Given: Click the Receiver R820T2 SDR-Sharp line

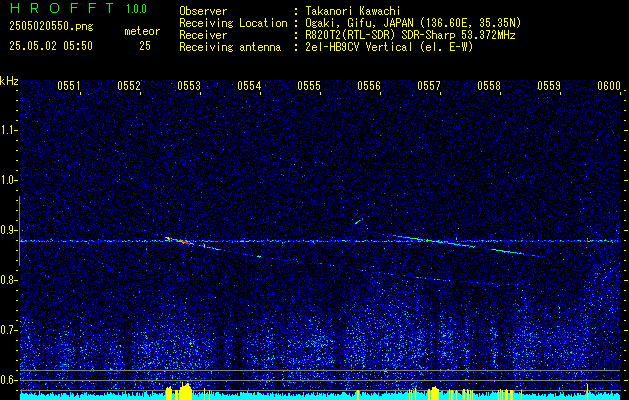Looking at the screenshot, I should pyautogui.click(x=410, y=35).
